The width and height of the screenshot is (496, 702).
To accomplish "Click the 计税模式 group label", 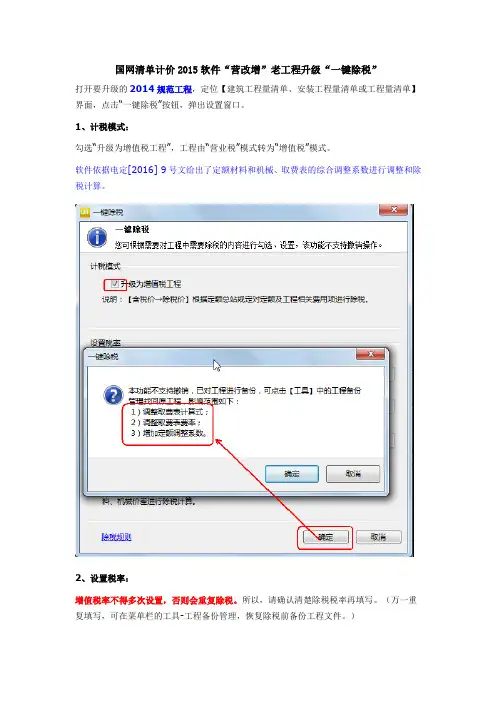I will click(105, 266).
